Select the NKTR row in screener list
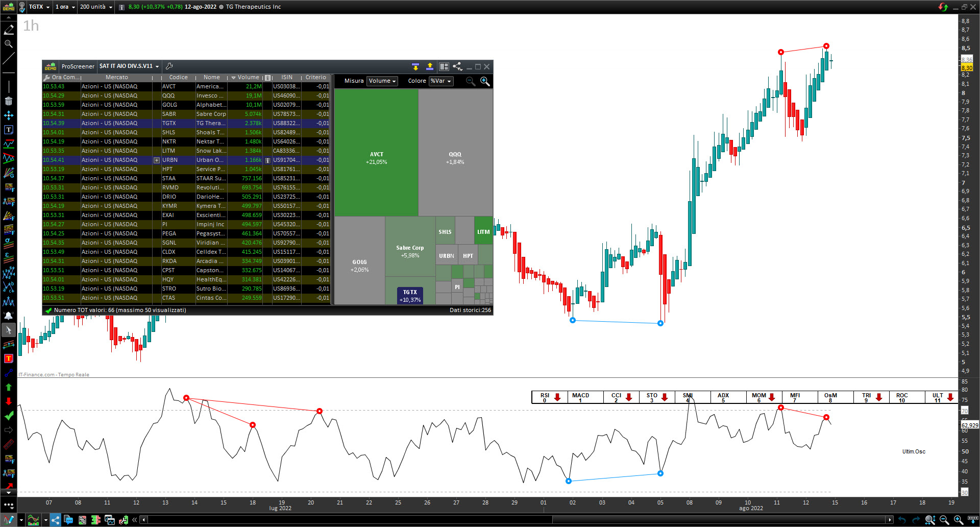980x527 pixels. pyautogui.click(x=186, y=142)
